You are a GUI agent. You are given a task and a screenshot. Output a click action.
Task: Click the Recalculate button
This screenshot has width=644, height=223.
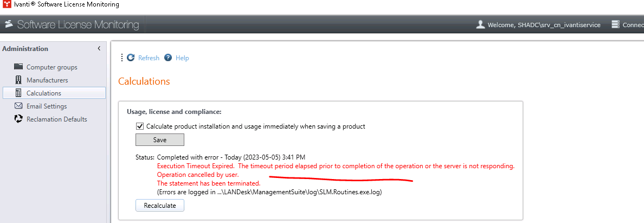(159, 206)
